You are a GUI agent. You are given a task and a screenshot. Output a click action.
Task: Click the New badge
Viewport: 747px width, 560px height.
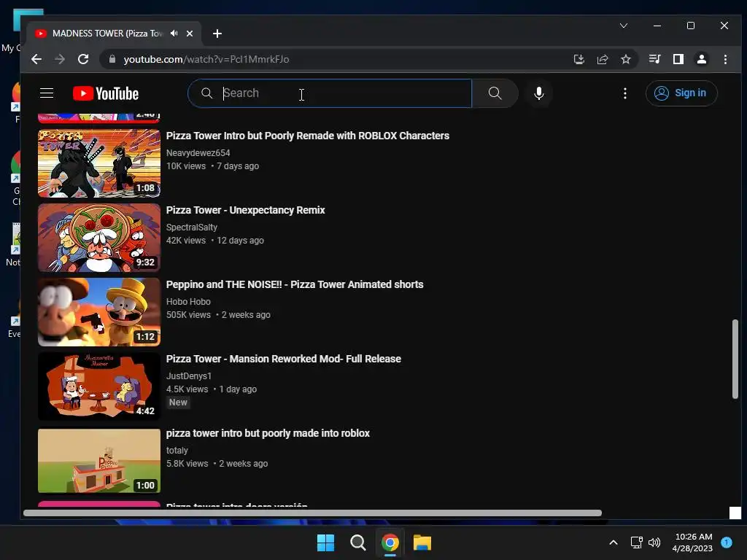[178, 402]
